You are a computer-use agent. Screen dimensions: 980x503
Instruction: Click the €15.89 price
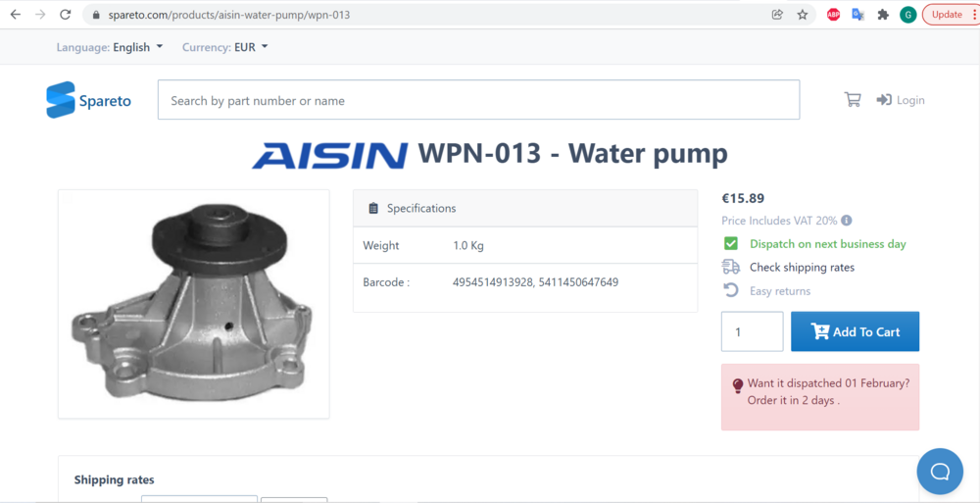743,198
